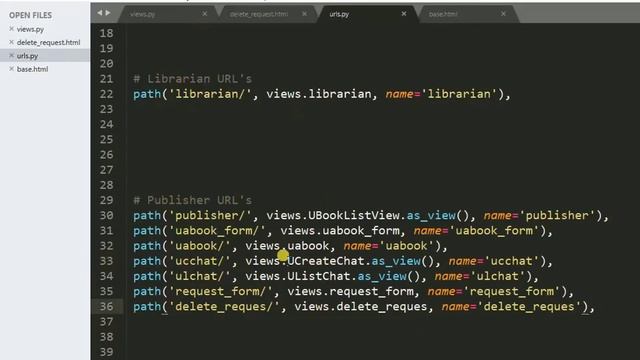The height and width of the screenshot is (360, 640).
Task: Open delete_request.html from the sidebar list
Action: 48,42
